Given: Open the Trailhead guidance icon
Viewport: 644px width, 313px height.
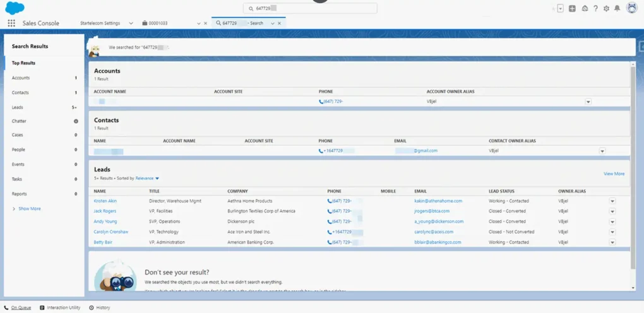Looking at the screenshot, I should pos(585,8).
